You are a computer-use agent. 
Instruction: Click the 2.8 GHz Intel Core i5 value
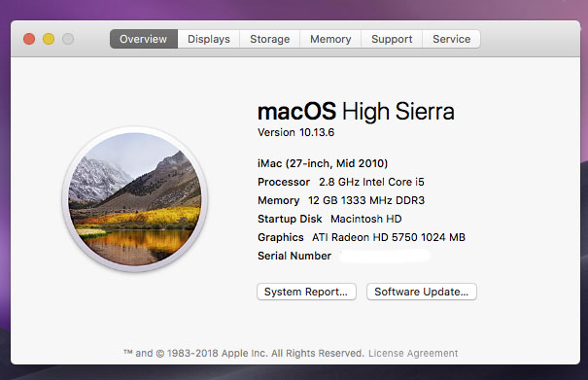click(x=371, y=182)
